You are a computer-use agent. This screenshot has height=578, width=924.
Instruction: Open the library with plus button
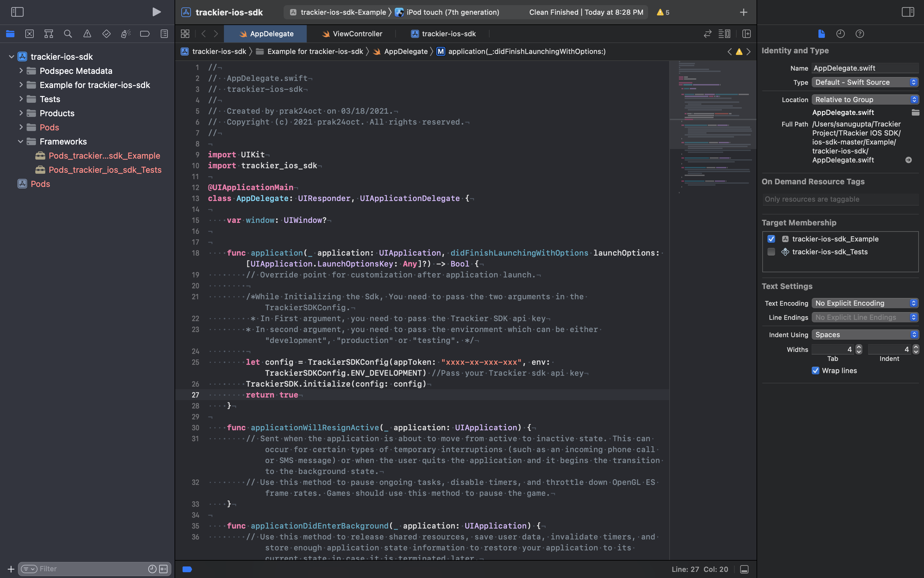tap(743, 12)
